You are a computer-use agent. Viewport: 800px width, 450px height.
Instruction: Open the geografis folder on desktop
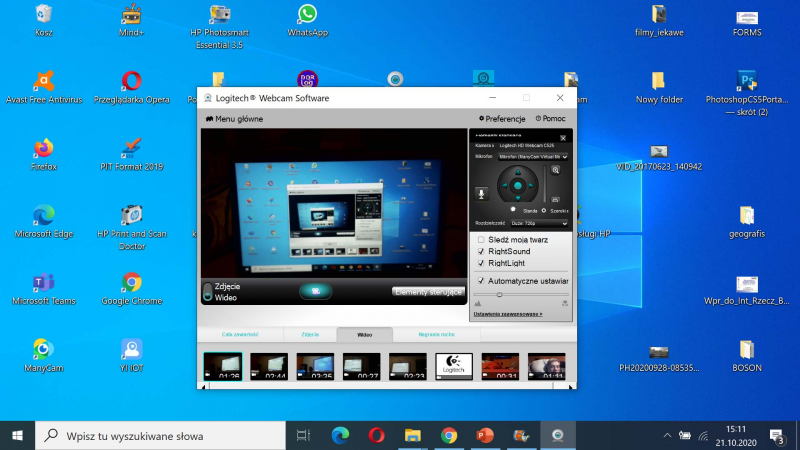click(x=747, y=222)
